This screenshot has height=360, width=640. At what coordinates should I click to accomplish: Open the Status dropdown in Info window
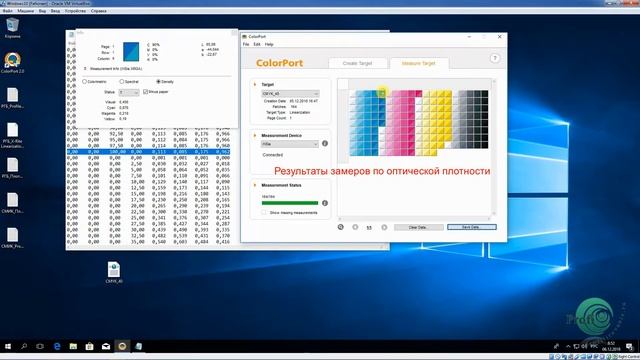click(x=129, y=92)
